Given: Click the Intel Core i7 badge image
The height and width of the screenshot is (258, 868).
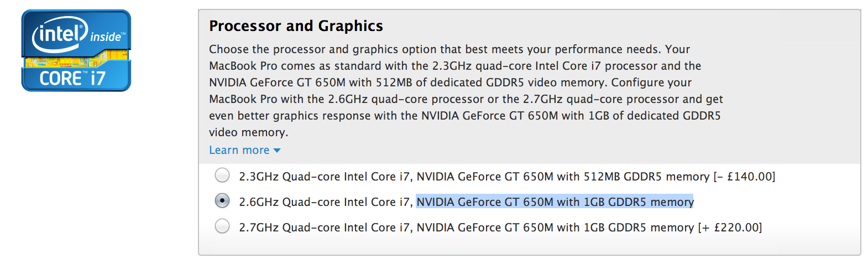Looking at the screenshot, I should coord(76,51).
